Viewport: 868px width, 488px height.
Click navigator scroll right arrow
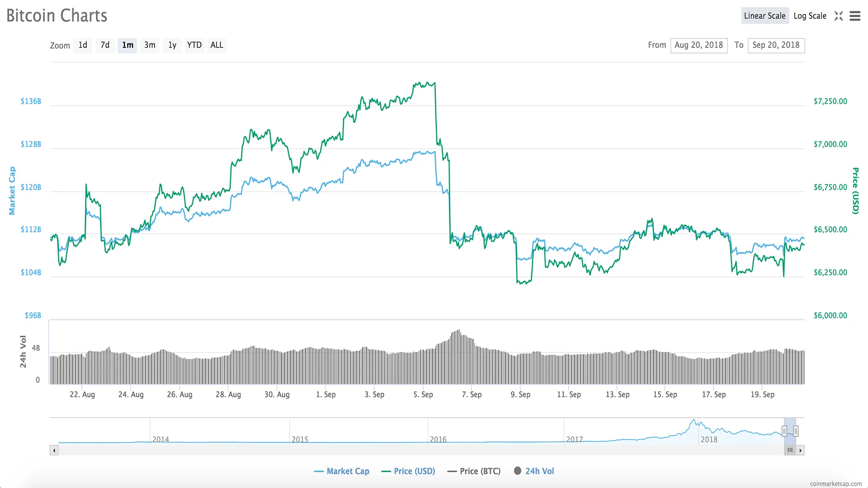coord(800,450)
